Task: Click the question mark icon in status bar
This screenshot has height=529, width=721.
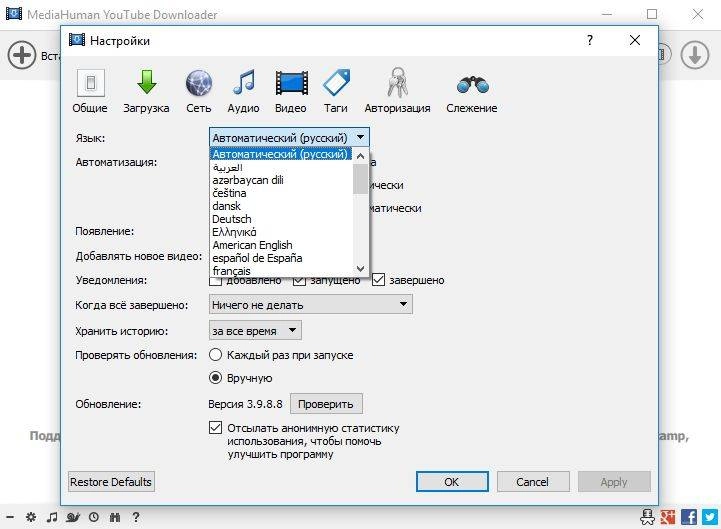Action: coord(136,517)
